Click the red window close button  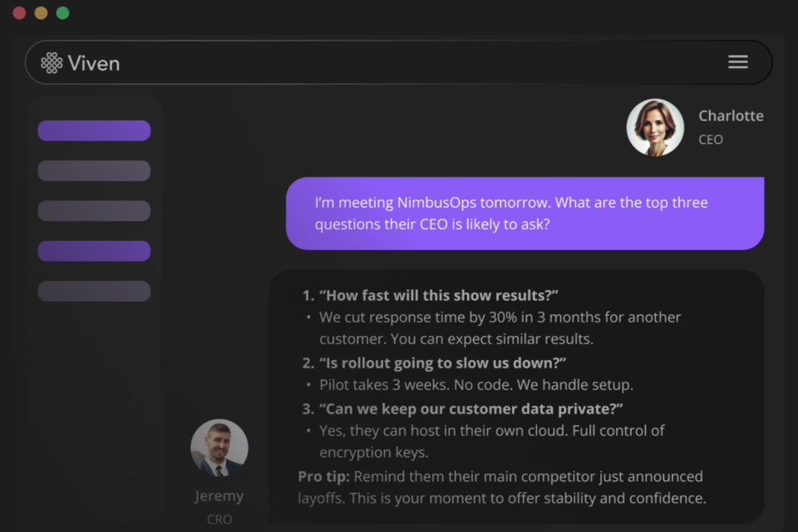[x=19, y=12]
